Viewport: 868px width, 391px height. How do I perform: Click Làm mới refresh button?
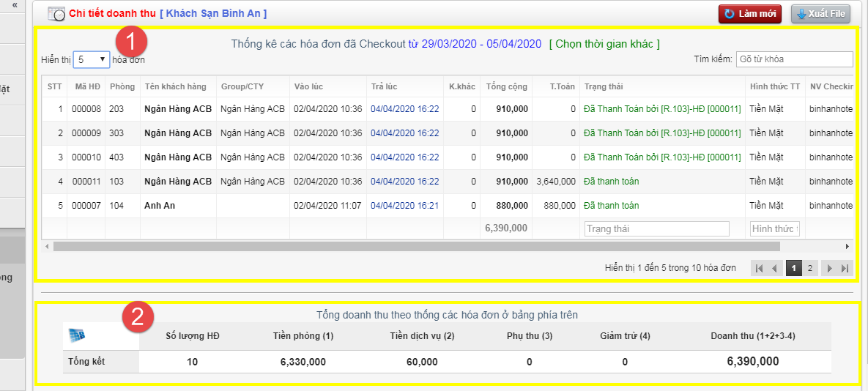tap(750, 14)
